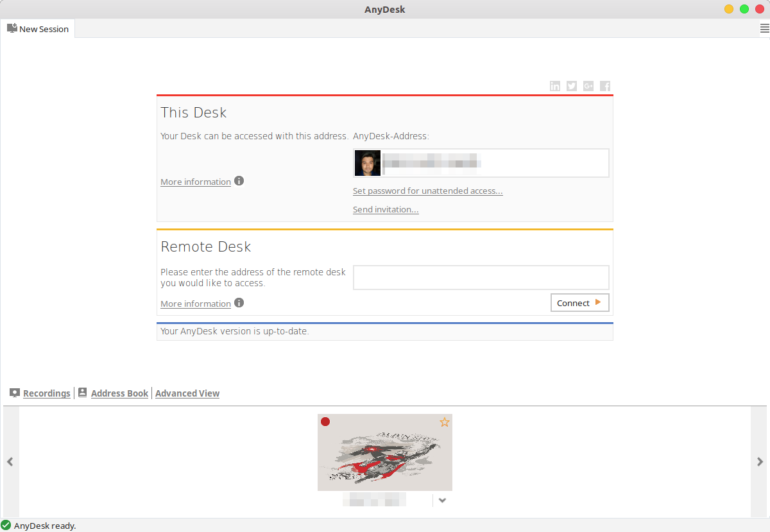770x532 pixels.
Task: Click 'Your AnyDesk version is up-to-date.' text
Action: click(x=235, y=332)
